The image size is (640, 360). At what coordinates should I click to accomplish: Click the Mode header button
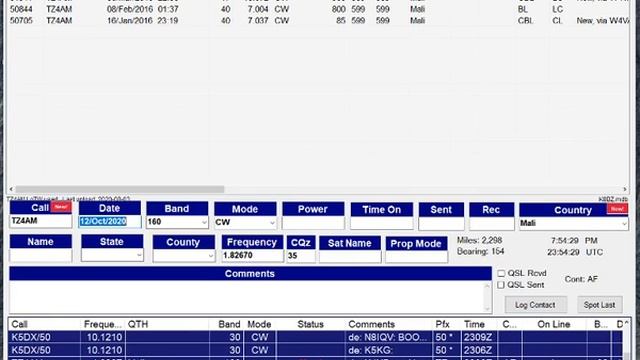click(x=245, y=209)
